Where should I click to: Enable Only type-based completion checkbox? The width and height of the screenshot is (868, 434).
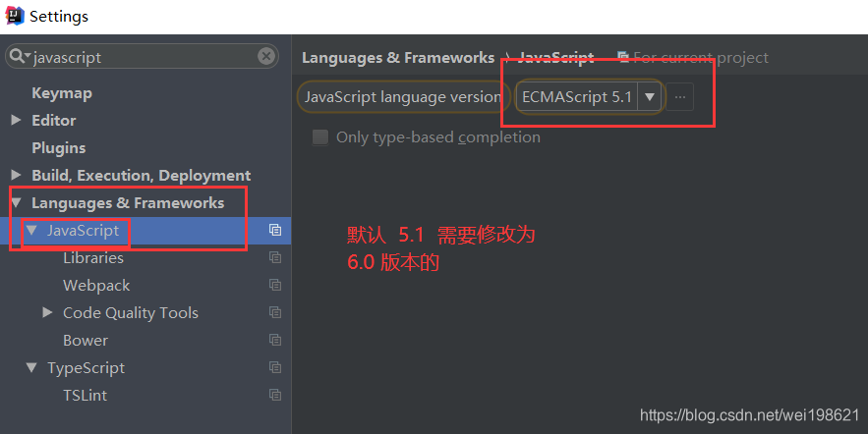pyautogui.click(x=319, y=137)
